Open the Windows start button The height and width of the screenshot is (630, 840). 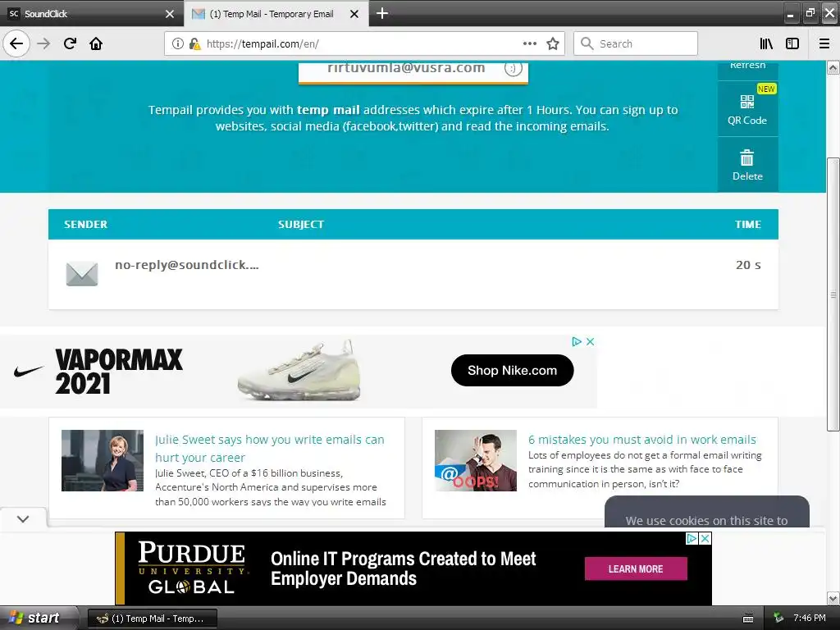point(35,619)
